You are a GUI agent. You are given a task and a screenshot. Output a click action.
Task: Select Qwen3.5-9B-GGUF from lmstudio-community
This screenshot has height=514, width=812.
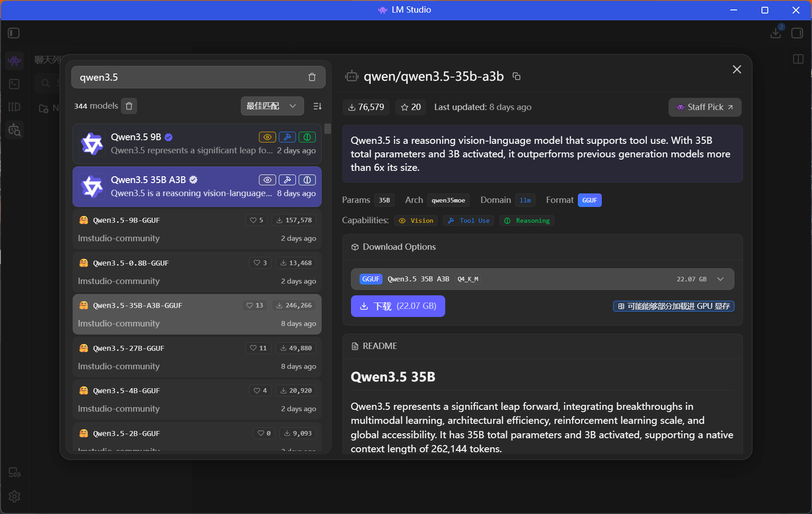tap(197, 229)
